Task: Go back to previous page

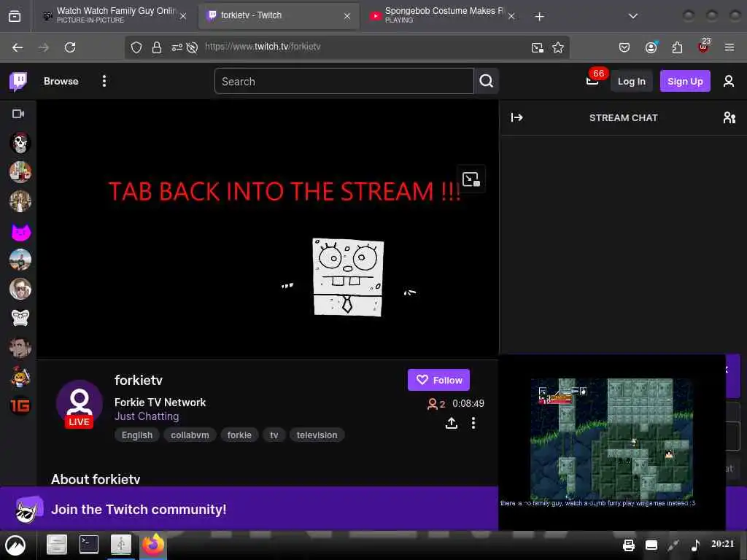Action: coord(18,47)
